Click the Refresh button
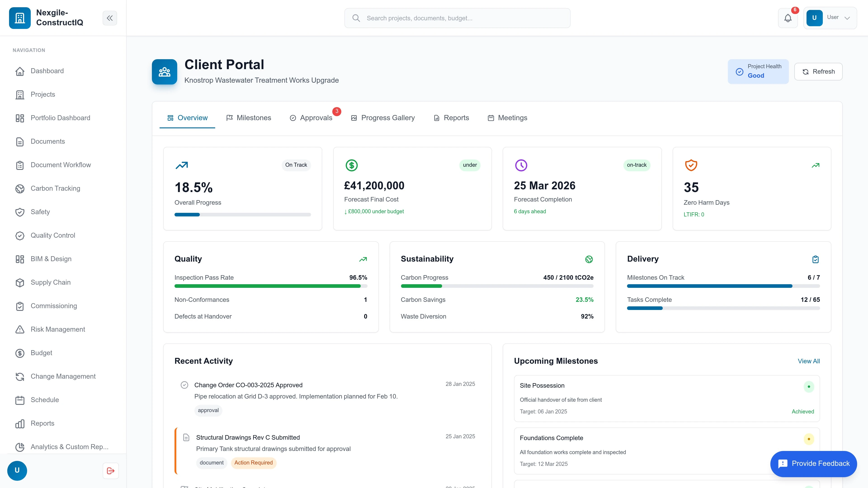868x488 pixels. coord(818,71)
